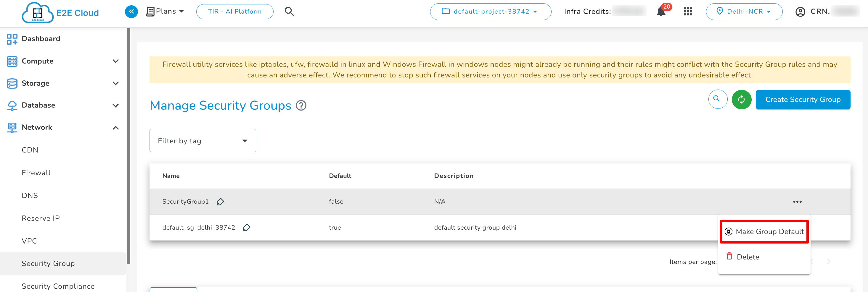Open the Delhi-NCR region dropdown
The height and width of the screenshot is (292, 868).
pos(744,12)
